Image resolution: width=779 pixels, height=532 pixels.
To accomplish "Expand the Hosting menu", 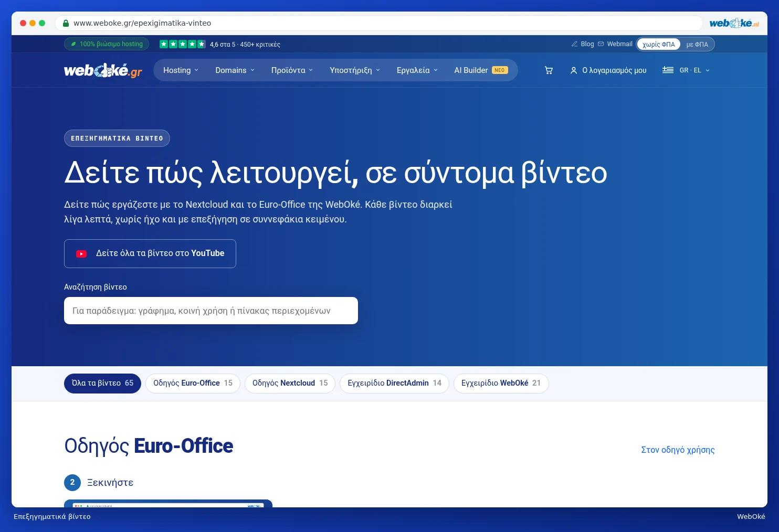I will (181, 70).
